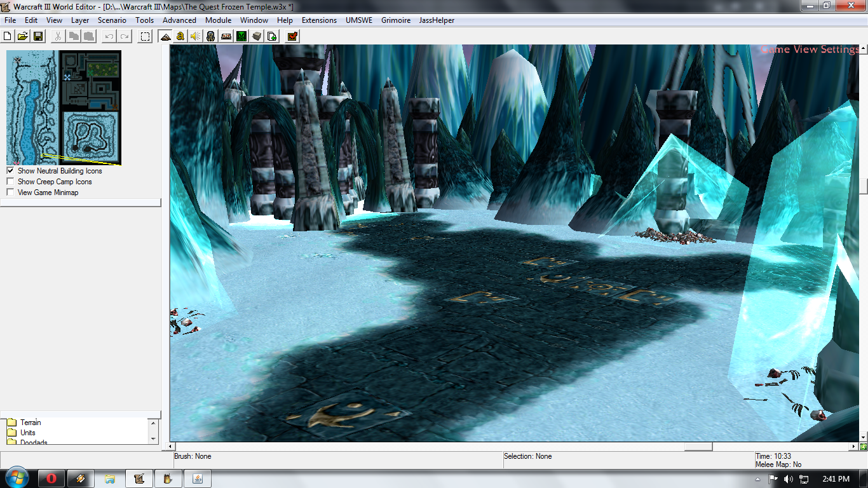Enable Show Neutral Building Icons checkbox

(x=10, y=171)
